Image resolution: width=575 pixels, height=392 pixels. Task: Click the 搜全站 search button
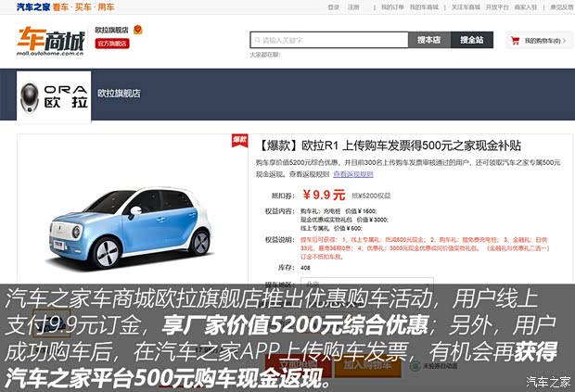pos(472,40)
